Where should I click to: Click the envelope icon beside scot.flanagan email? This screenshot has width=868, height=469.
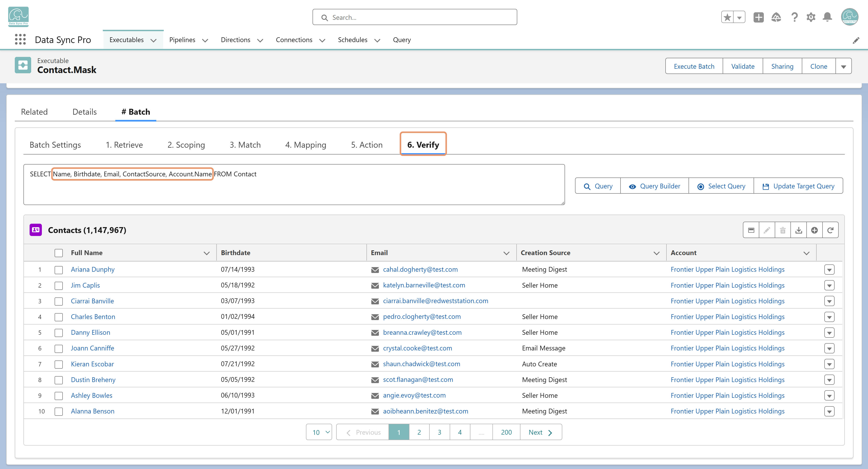(375, 380)
